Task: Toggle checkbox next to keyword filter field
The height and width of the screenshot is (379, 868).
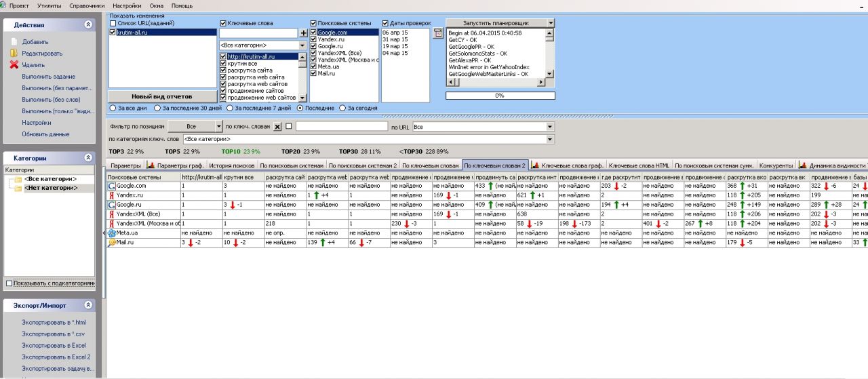Action: (289, 126)
